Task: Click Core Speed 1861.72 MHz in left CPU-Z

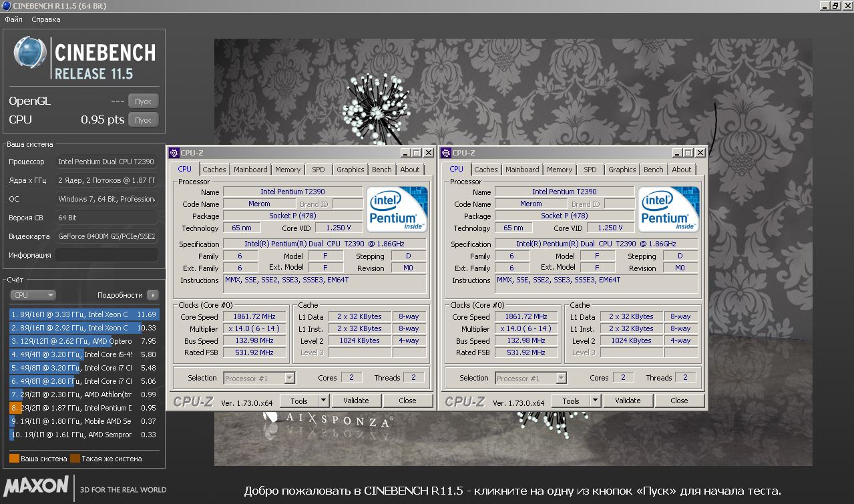Action: [x=254, y=317]
